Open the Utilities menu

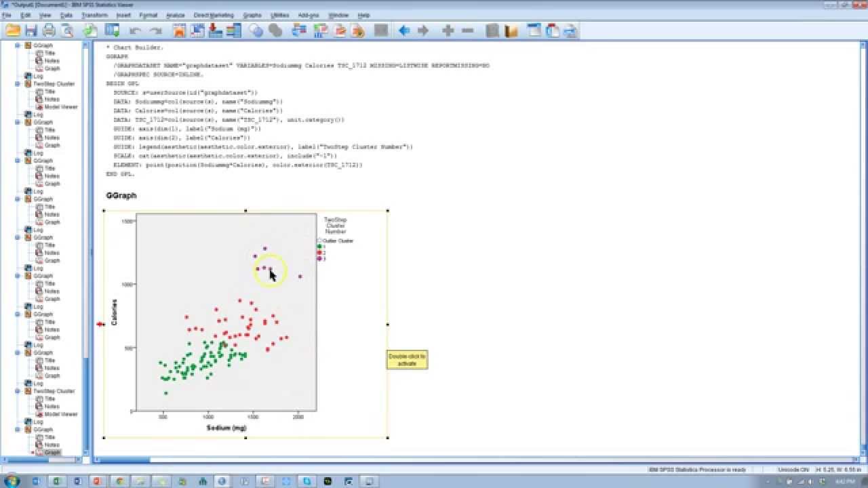(279, 15)
